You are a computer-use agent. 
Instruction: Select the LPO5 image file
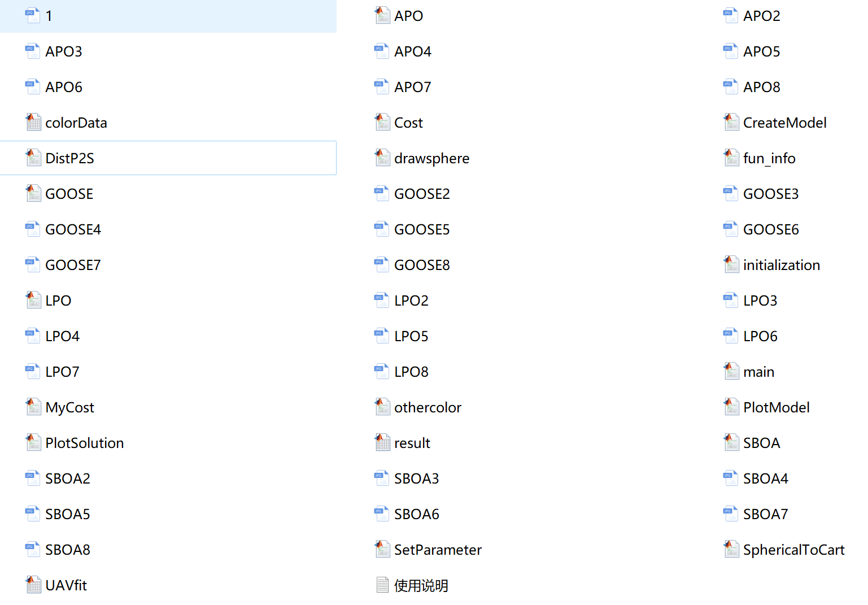click(411, 336)
